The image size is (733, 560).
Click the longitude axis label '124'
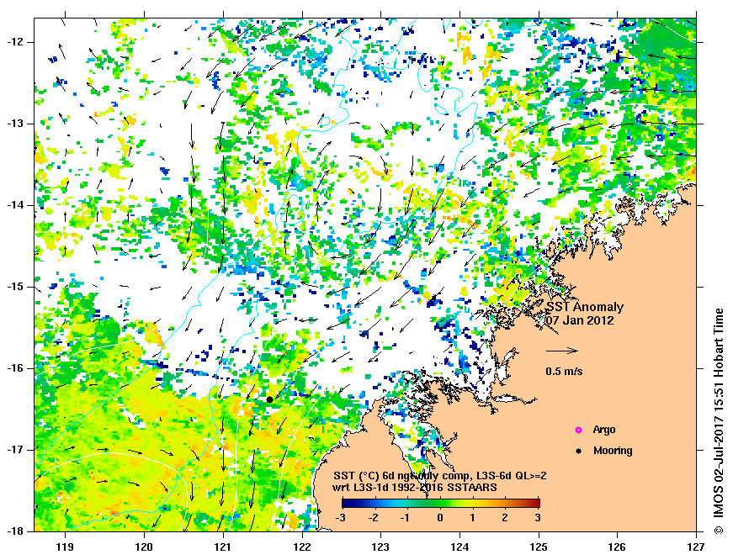[459, 547]
